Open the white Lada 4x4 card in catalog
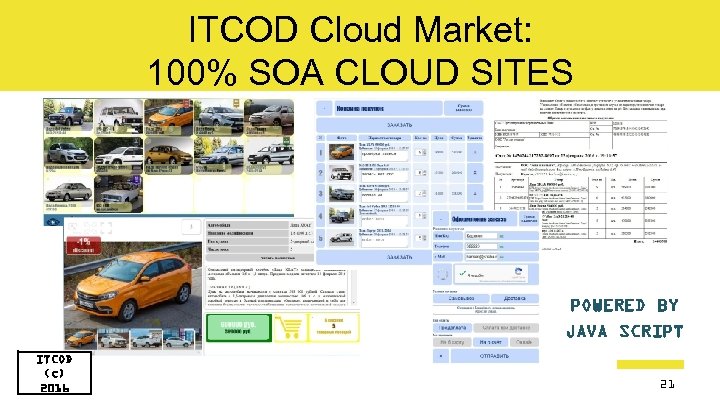This screenshot has width=720, height=405. [118, 117]
